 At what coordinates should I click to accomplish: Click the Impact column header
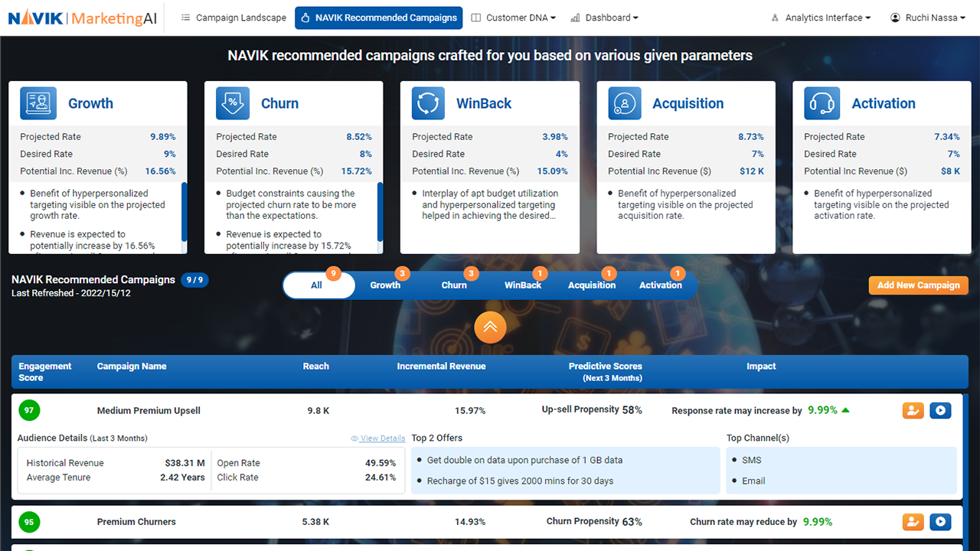(761, 367)
